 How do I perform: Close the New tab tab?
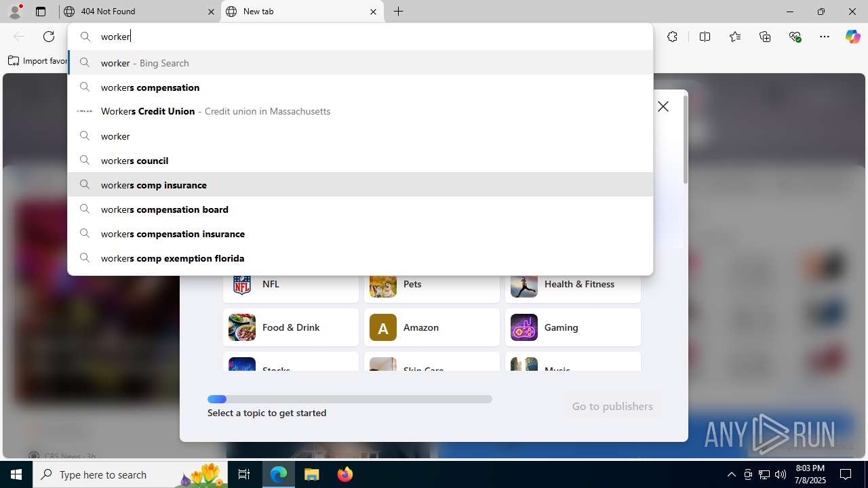[x=373, y=12]
